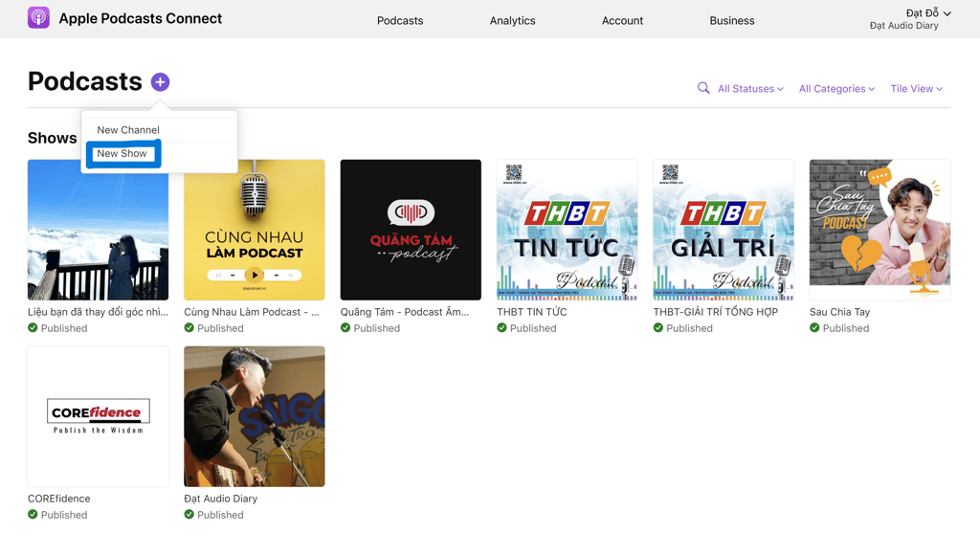Click the green check beside Sau Chia Tay

pyautogui.click(x=814, y=328)
